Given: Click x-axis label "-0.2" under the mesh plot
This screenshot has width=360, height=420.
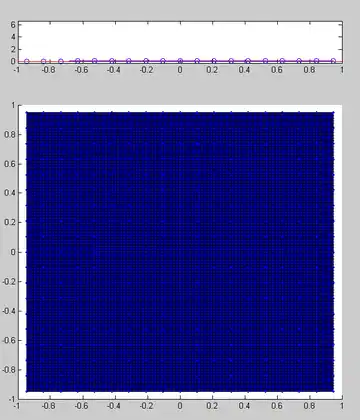Looking at the screenshot, I should [146, 406].
